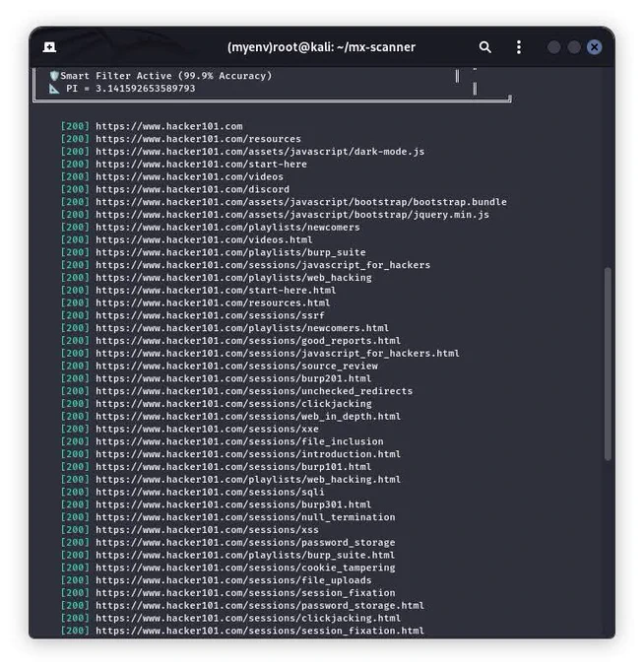Click the sessions/cookie_tampering URL
Image resolution: width=644 pixels, height=670 pixels.
pyautogui.click(x=245, y=568)
